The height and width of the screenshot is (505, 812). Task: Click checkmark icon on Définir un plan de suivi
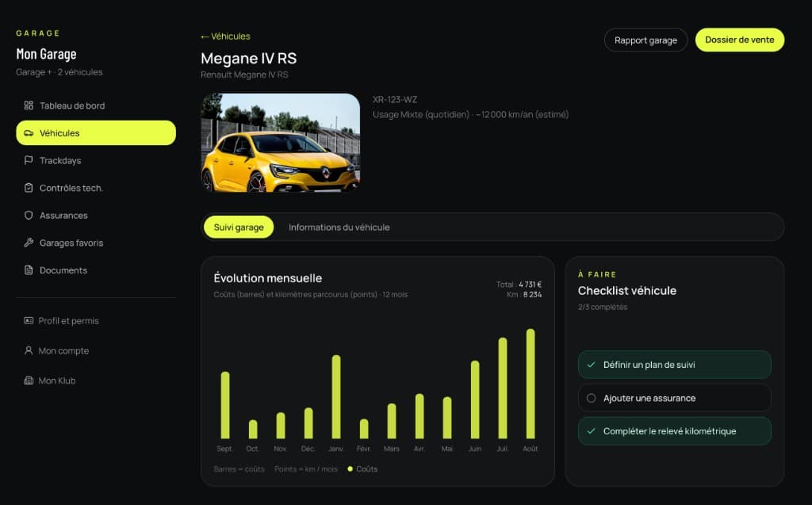591,365
